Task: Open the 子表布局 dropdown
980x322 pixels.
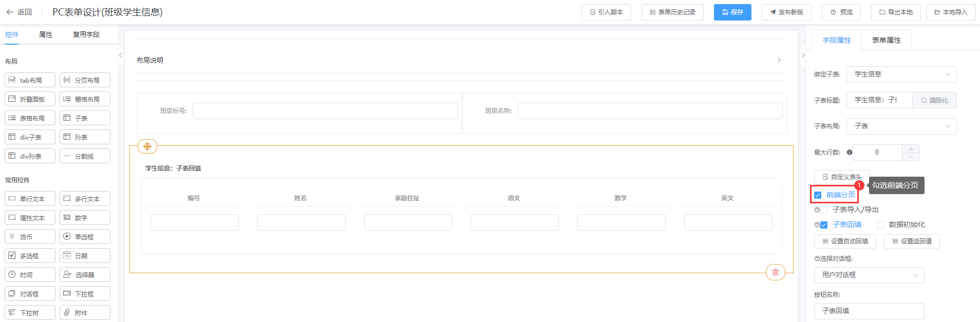Action: click(x=901, y=126)
